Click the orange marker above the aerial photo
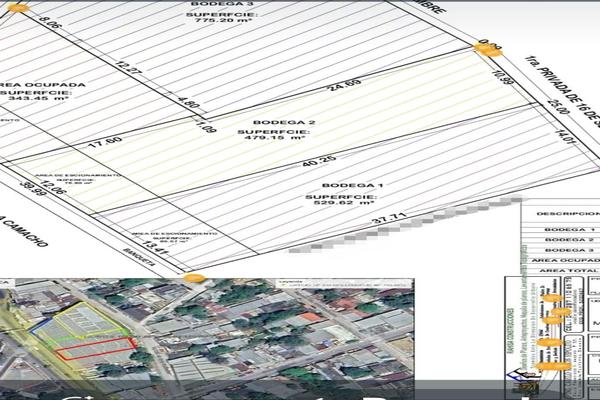The image size is (600, 400). click(194, 279)
